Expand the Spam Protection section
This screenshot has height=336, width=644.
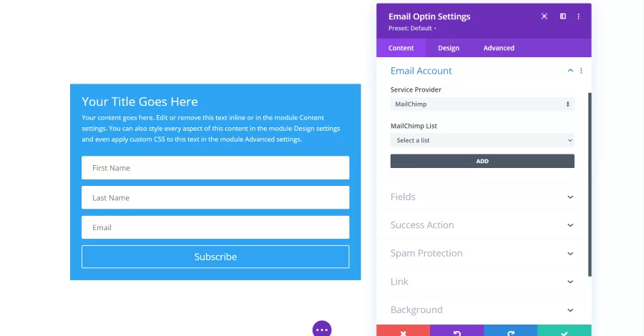[x=482, y=253]
